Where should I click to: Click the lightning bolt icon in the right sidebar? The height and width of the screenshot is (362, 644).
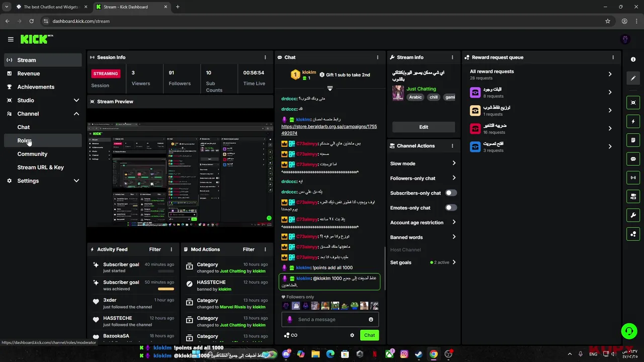pyautogui.click(x=633, y=122)
